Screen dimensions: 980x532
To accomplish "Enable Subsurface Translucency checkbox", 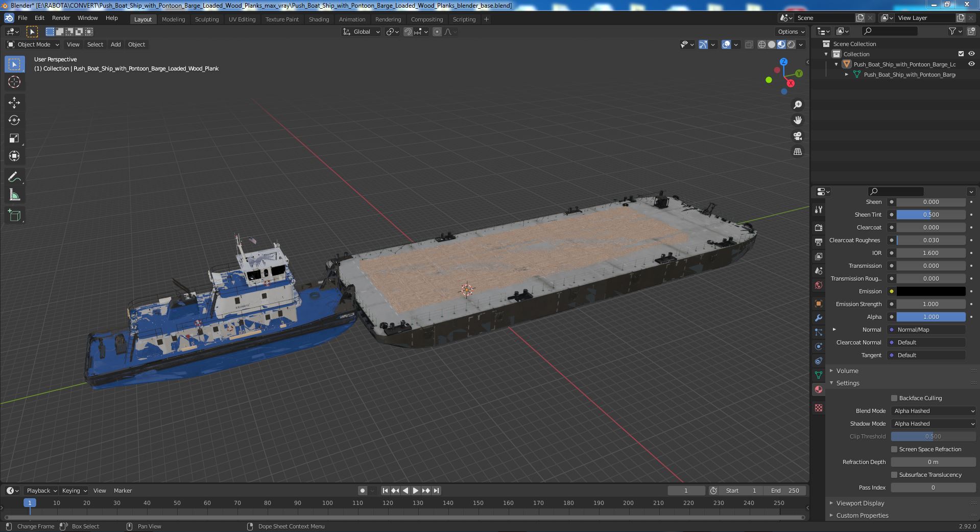I will coord(894,475).
